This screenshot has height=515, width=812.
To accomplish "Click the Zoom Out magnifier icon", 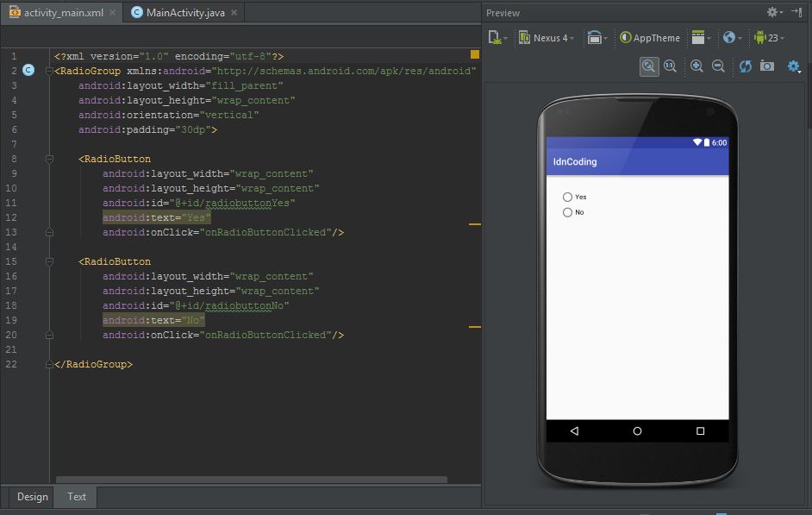I will [x=718, y=66].
